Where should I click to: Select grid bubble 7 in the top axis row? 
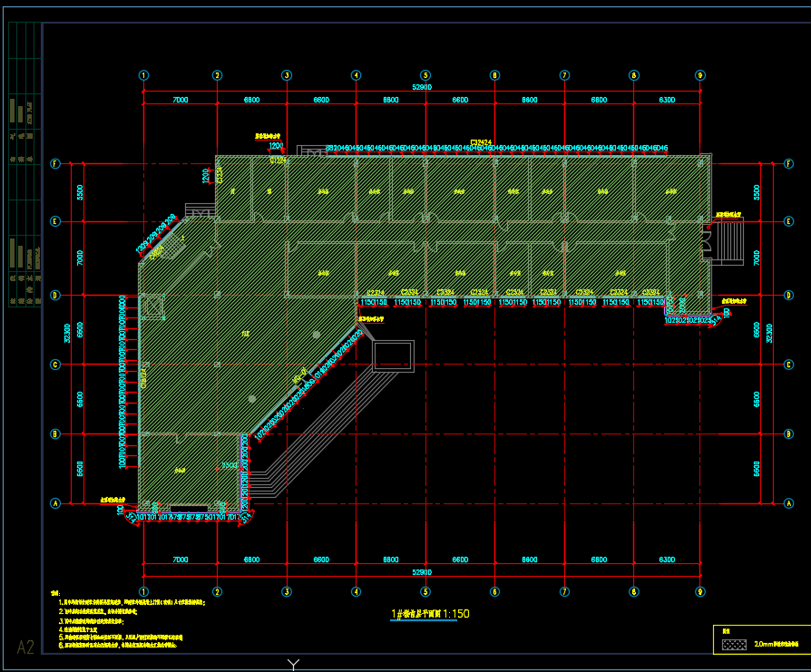click(x=564, y=75)
